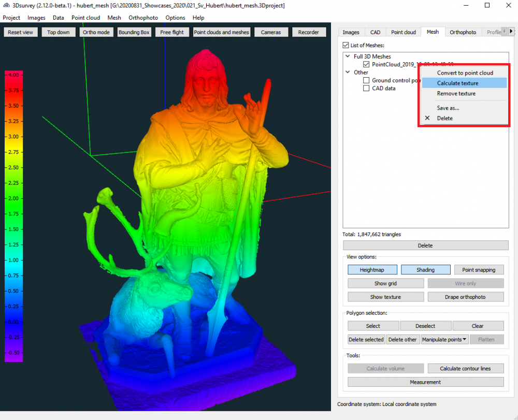Open the Manipulate points dropdown
The width and height of the screenshot is (518, 420).
click(x=445, y=340)
